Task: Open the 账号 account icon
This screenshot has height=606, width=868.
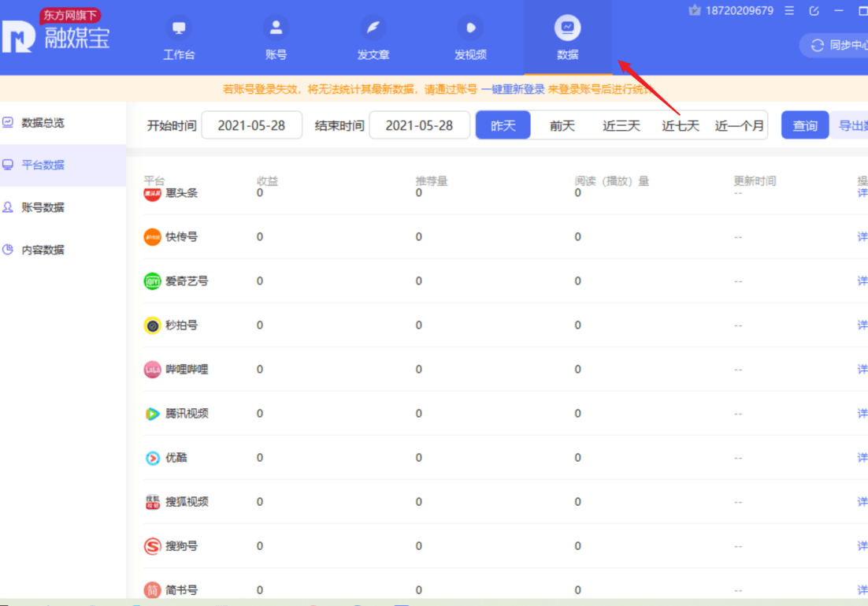Action: (276, 28)
